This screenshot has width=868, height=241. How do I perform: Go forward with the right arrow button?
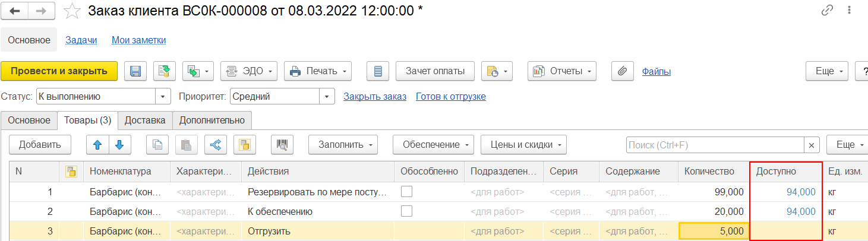[x=42, y=11]
